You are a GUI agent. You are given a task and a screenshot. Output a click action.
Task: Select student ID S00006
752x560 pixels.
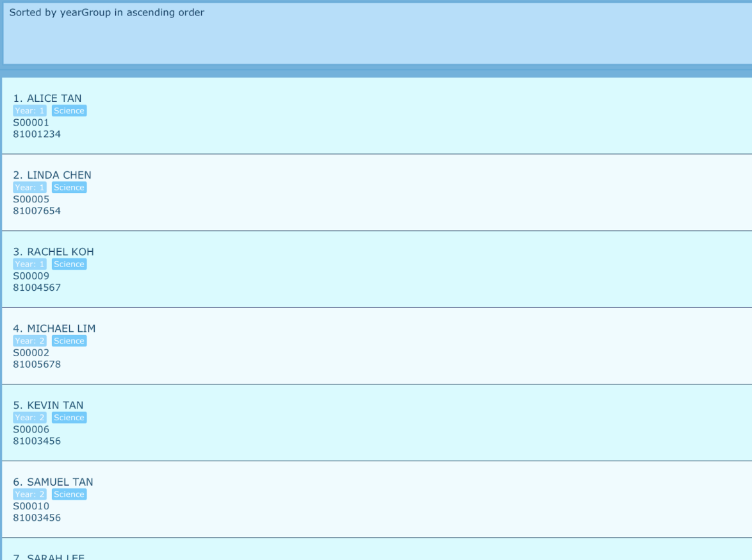pos(31,429)
